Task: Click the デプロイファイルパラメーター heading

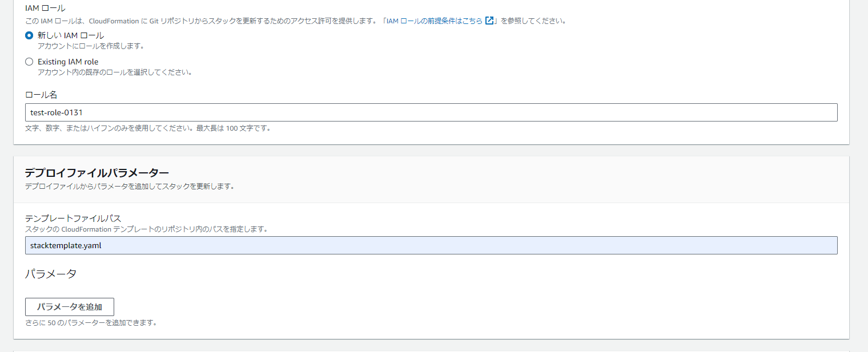Action: click(x=97, y=173)
